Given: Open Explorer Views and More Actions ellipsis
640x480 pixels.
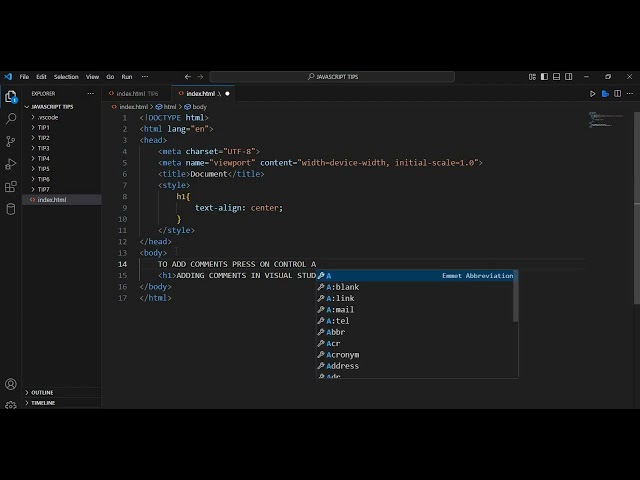Looking at the screenshot, I should pyautogui.click(x=91, y=93).
